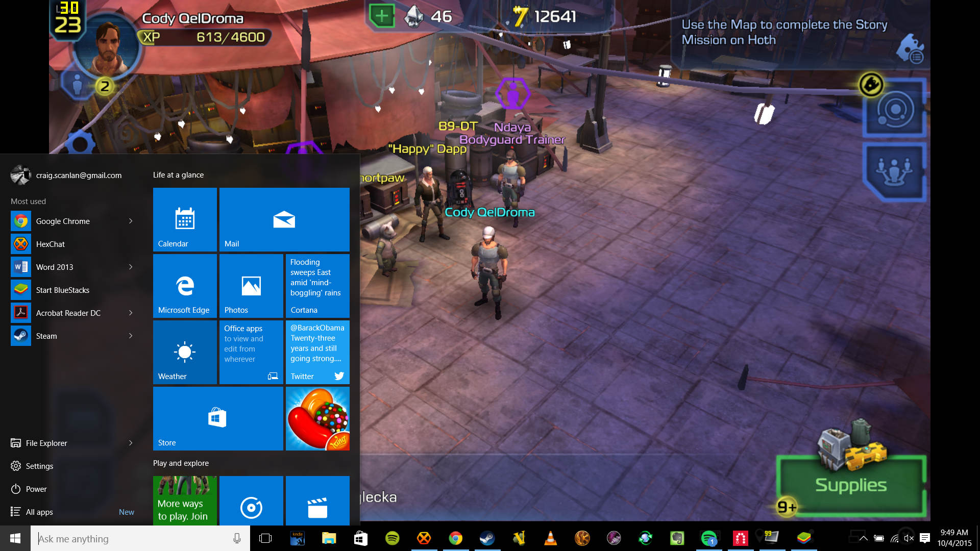Click the puzzle-piece mission log icon
The height and width of the screenshot is (551, 980).
pos(910,49)
